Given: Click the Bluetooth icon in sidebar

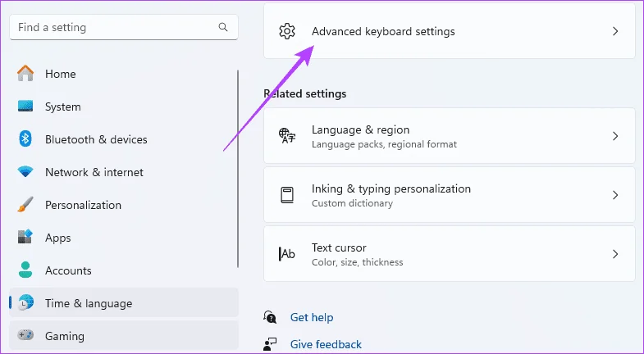Looking at the screenshot, I should pos(25,139).
